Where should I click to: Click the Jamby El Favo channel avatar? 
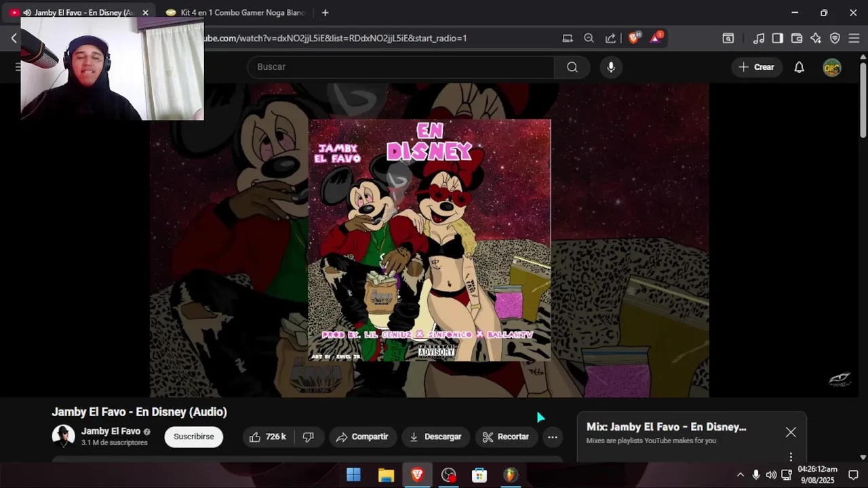pos(64,436)
